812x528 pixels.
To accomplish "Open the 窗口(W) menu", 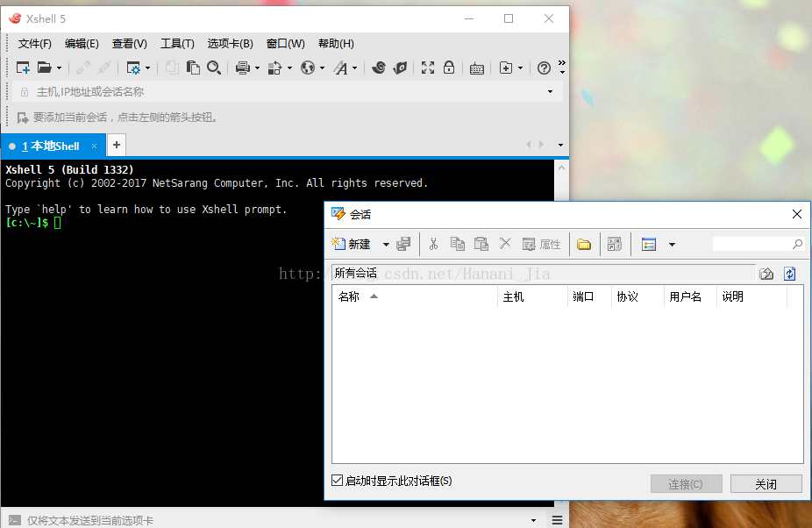I will coord(285,44).
